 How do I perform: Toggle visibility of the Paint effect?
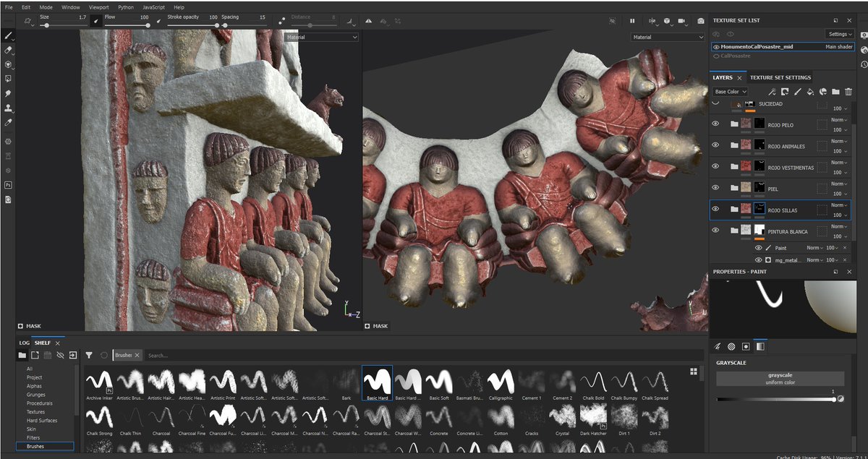[759, 248]
